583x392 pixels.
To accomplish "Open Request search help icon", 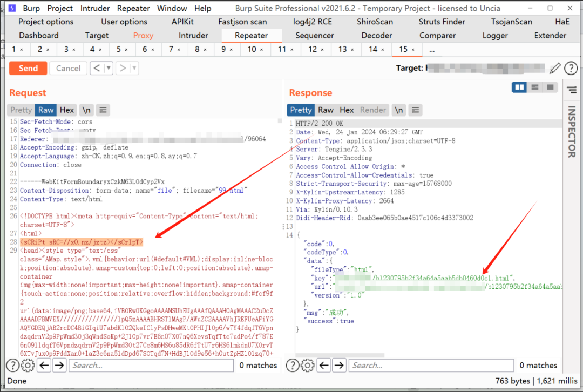I will [x=12, y=365].
